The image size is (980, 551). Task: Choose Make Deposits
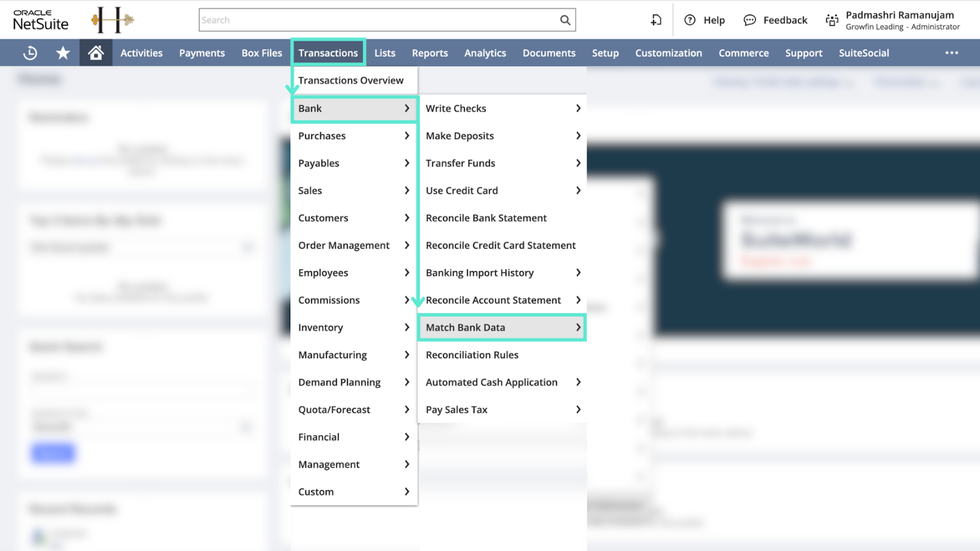click(502, 136)
